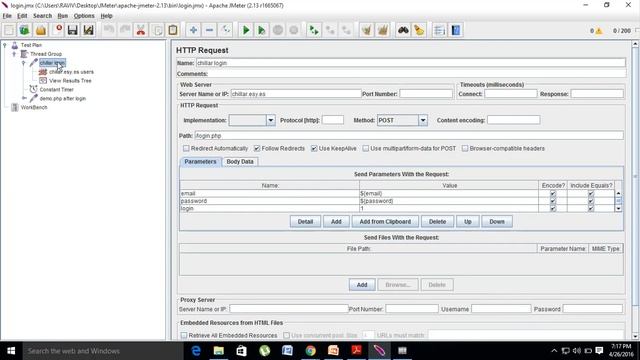Viewport: 640px width, 360px height.
Task: Click the grey Shutdown test icon
Action: (x=293, y=30)
